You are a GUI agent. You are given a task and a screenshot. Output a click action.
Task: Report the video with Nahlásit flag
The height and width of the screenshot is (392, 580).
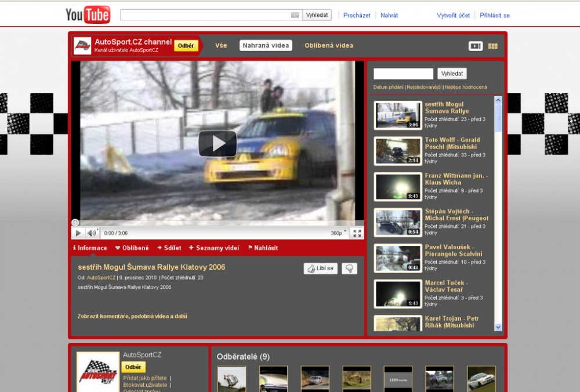tap(263, 248)
